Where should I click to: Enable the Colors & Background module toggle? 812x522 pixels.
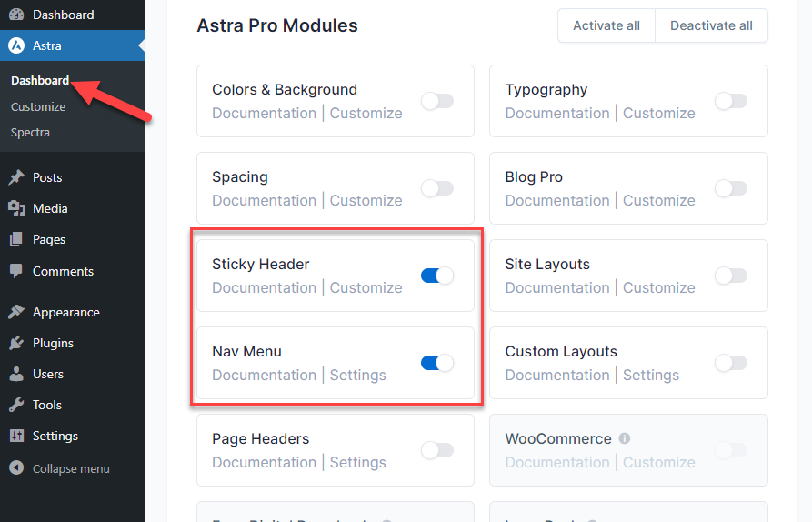(x=437, y=101)
